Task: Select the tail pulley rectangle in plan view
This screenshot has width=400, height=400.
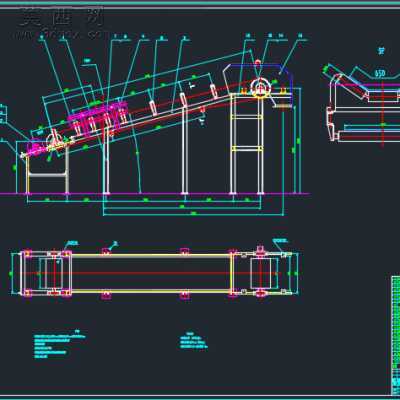Action: (54, 273)
